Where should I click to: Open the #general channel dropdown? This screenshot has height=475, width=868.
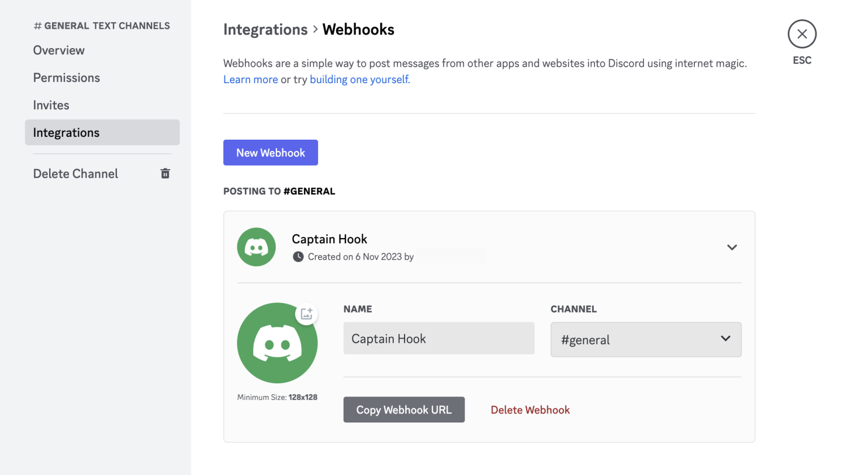point(646,339)
